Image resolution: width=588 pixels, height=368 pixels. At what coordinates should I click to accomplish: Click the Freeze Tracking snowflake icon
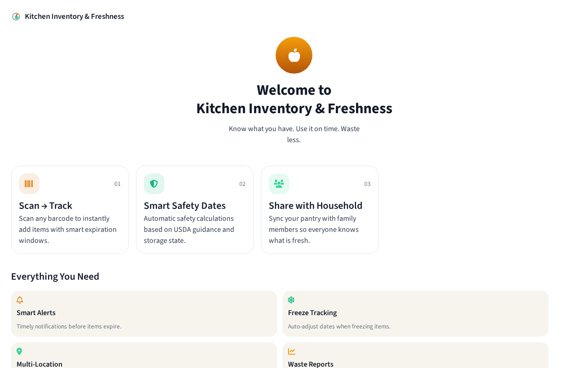click(291, 300)
